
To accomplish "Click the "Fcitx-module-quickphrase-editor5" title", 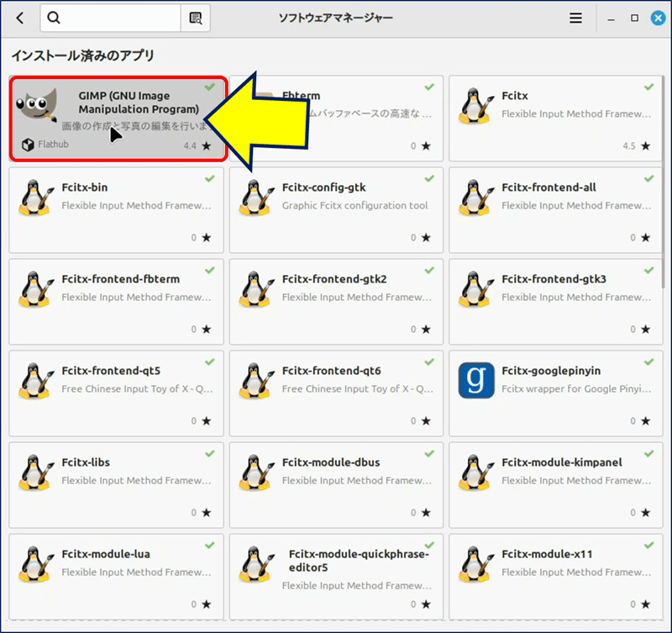I will pos(359,561).
